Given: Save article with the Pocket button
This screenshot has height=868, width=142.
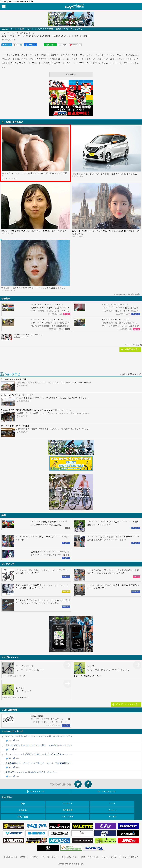Looking at the screenshot, I should pyautogui.click(x=74, y=45).
